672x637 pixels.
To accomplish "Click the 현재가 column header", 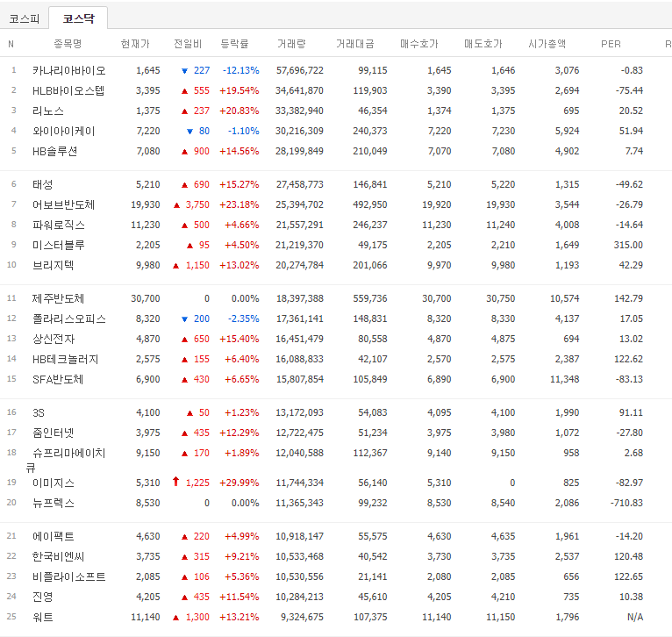I will (x=135, y=44).
